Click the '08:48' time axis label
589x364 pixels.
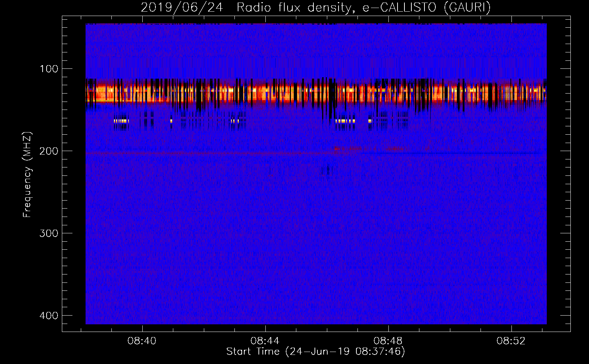click(x=388, y=341)
